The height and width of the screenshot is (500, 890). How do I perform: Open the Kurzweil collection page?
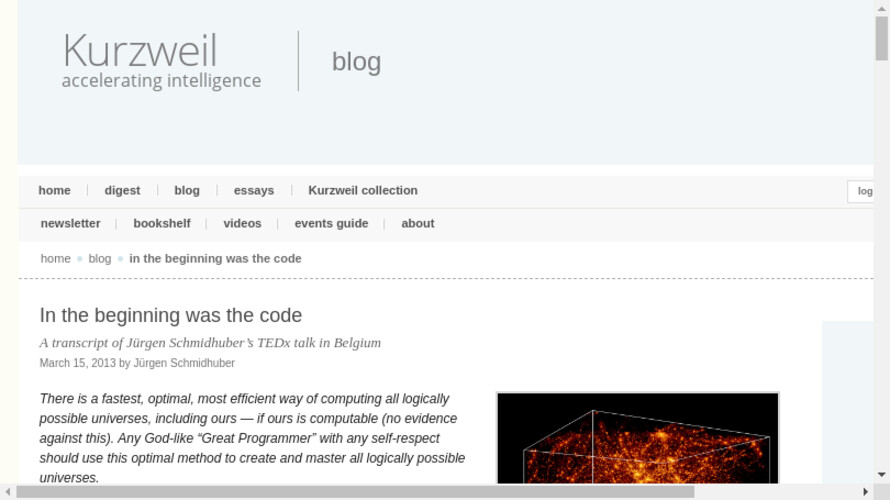(363, 190)
